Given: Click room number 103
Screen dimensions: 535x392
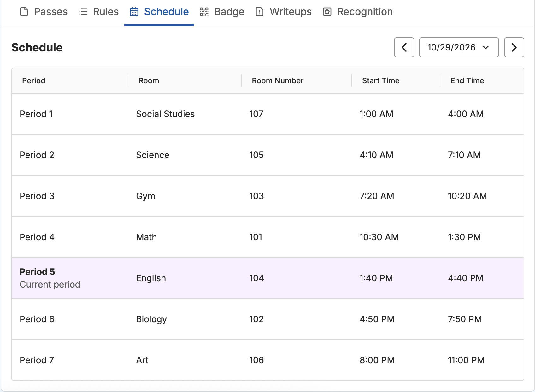Looking at the screenshot, I should [256, 196].
